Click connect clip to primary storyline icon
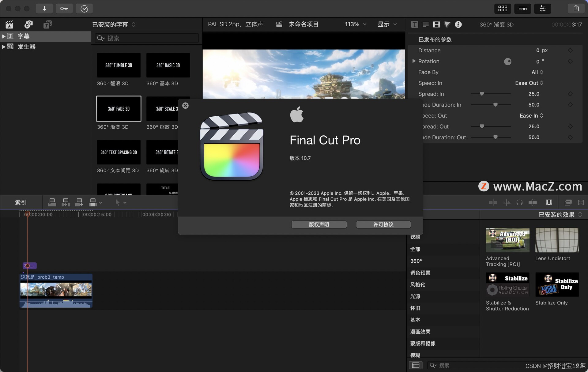Viewport: 588px width, 372px height. [x=52, y=202]
